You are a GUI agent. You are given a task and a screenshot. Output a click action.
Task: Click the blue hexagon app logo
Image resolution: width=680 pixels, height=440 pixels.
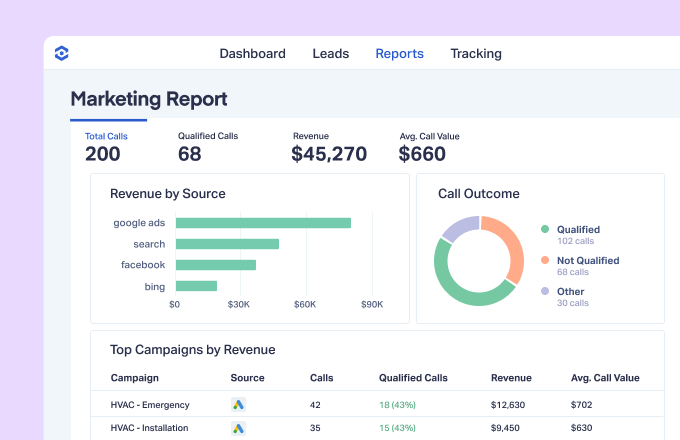point(62,53)
